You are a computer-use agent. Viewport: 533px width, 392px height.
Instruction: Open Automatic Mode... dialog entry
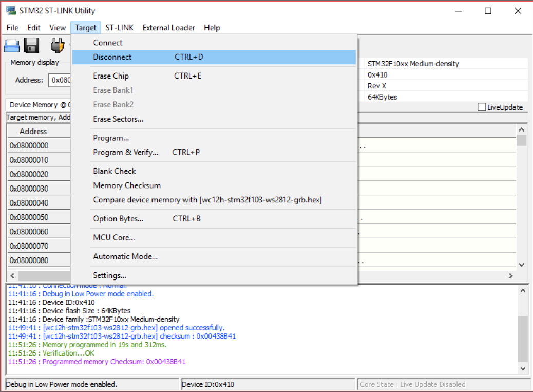pos(214,256)
